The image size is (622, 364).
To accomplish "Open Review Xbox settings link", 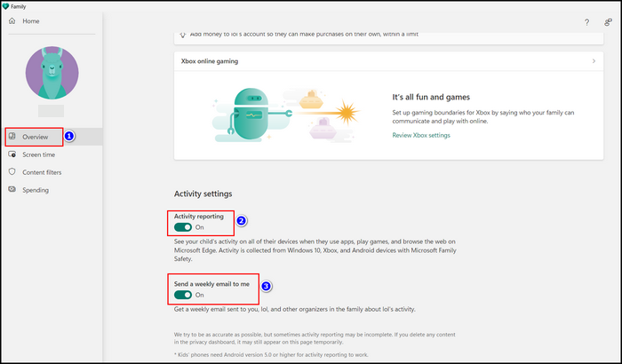I will coord(421,135).
